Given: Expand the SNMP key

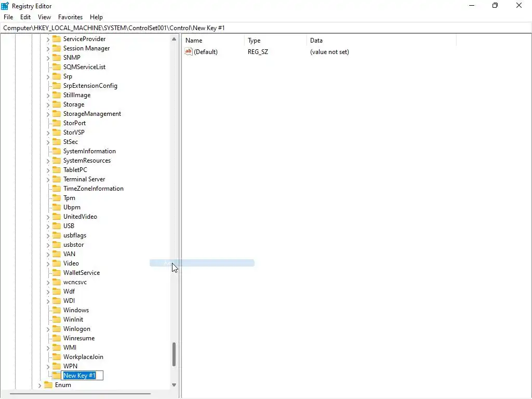Looking at the screenshot, I should coord(48,58).
